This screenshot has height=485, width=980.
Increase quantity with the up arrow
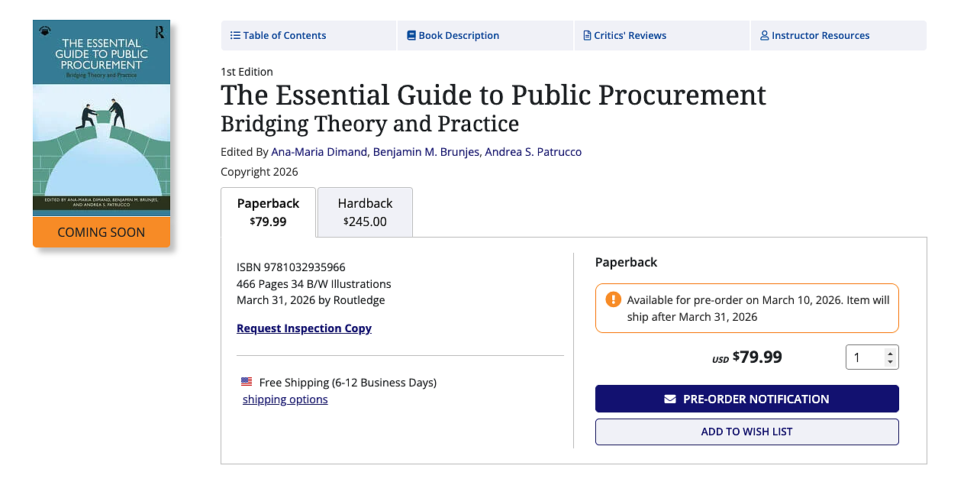click(890, 353)
